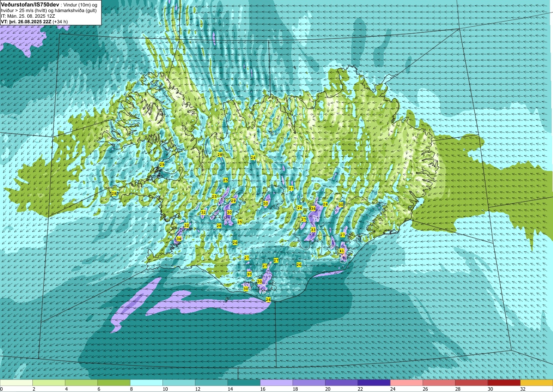Click the '14' legend scale number

click(230, 389)
